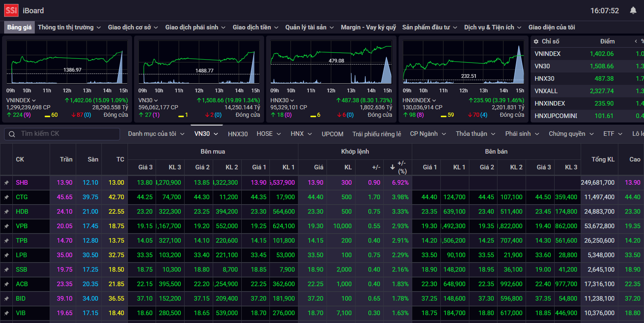Pin the VPB row
Screen dimensions: 644x323
tap(6, 226)
